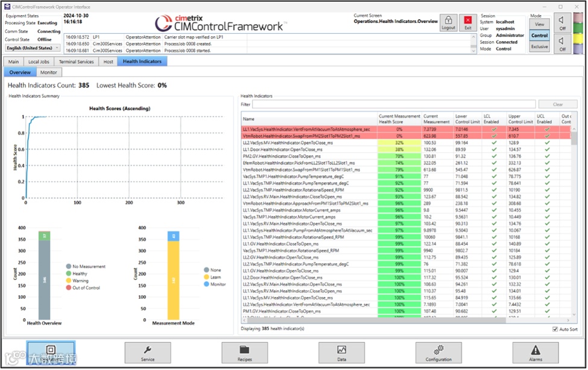Click the Cimetrix CIMControlFramework logo
Viewport: 588px width, 370px height.
220,24
